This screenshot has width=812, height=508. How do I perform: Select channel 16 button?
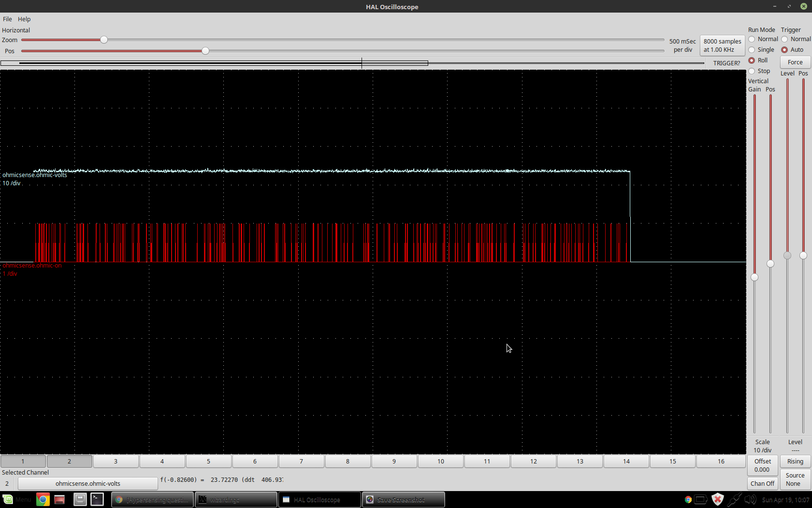(x=721, y=461)
